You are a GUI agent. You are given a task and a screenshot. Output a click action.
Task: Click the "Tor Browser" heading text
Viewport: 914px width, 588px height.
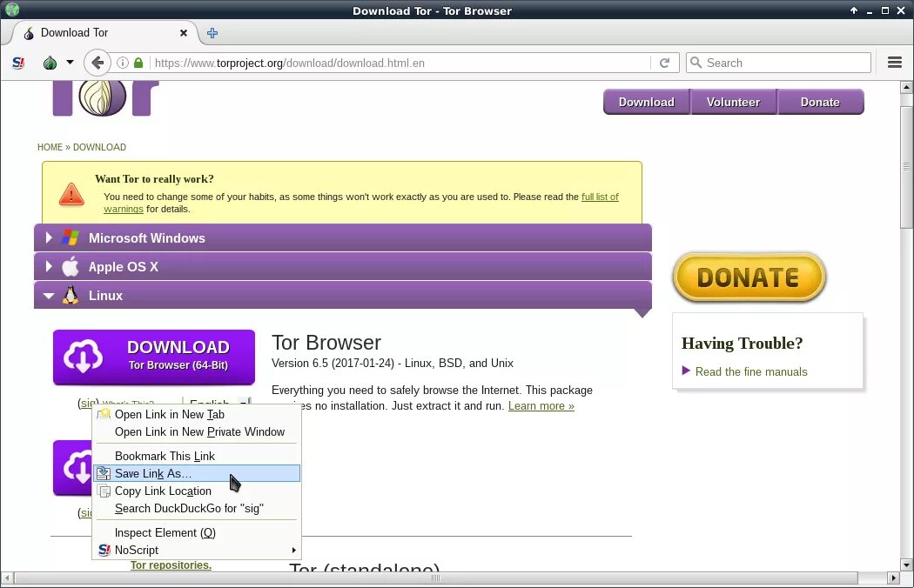326,343
